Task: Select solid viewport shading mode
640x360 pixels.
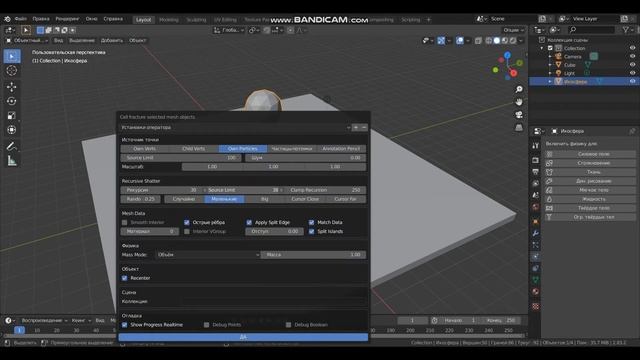Action: coord(497,40)
